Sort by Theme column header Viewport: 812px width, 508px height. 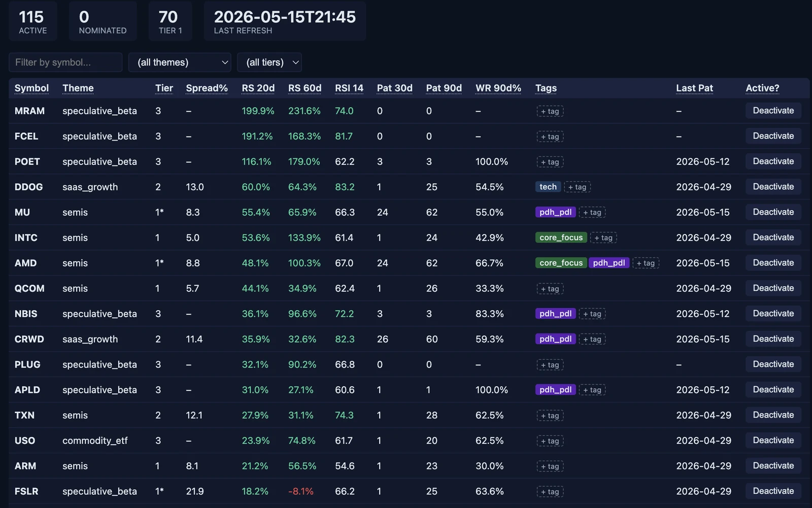tap(78, 88)
